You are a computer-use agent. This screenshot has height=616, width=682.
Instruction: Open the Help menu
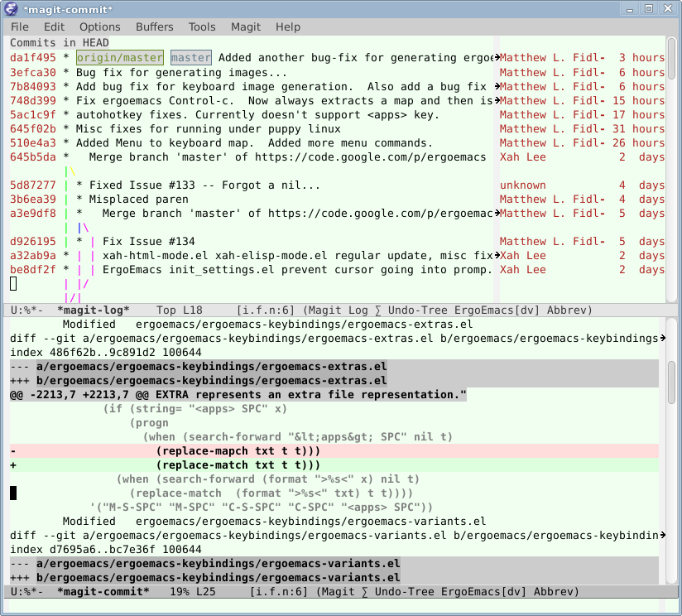pyautogui.click(x=288, y=27)
